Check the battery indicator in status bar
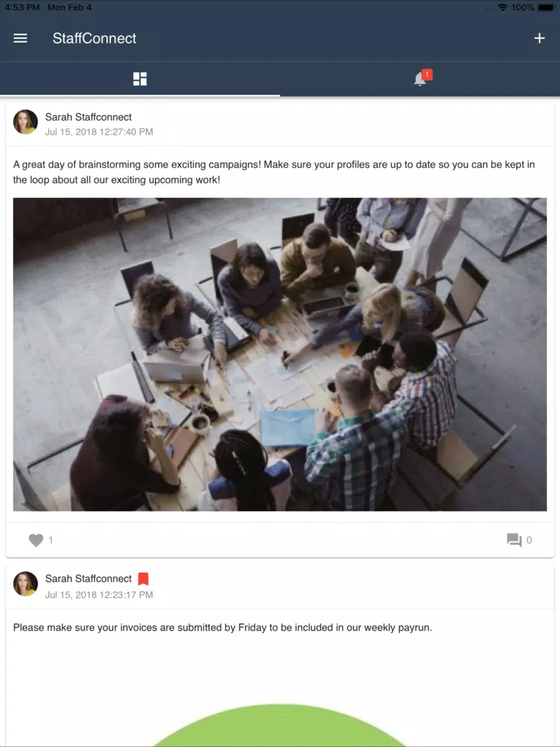Viewport: 560px width, 747px height. (x=546, y=8)
